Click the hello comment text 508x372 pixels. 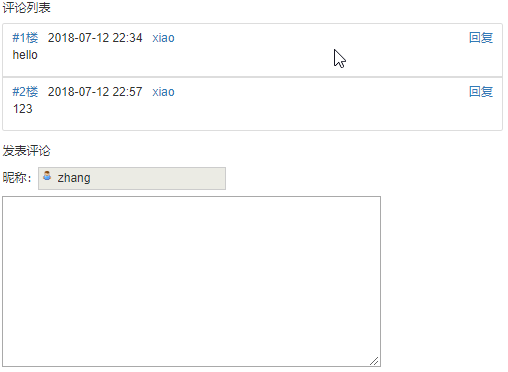[x=25, y=55]
